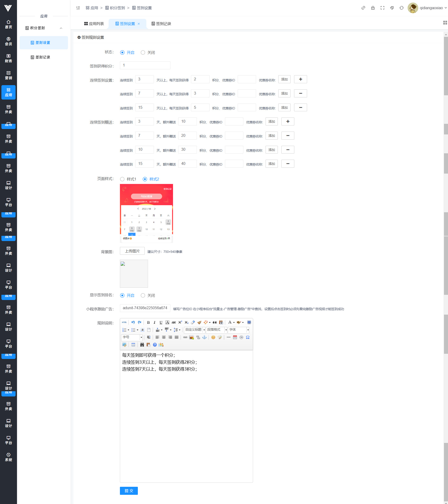Click the 提交 submit button
448x504 pixels.
[129, 491]
